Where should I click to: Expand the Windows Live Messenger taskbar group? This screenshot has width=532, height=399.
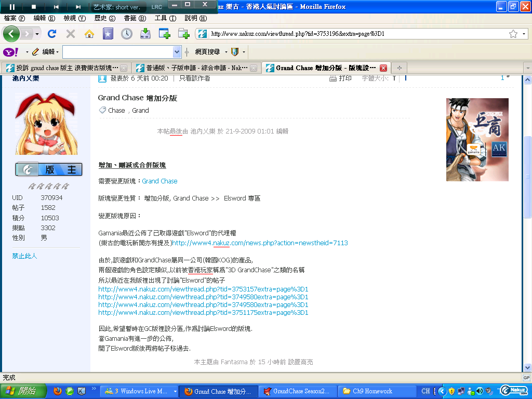coord(175,391)
